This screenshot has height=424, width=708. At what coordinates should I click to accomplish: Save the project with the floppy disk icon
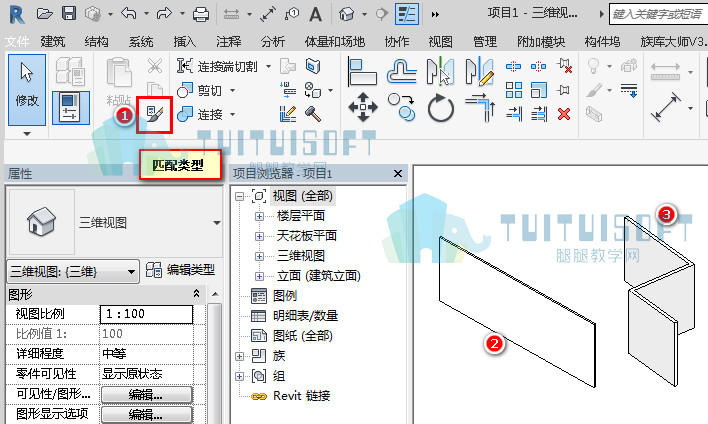69,14
